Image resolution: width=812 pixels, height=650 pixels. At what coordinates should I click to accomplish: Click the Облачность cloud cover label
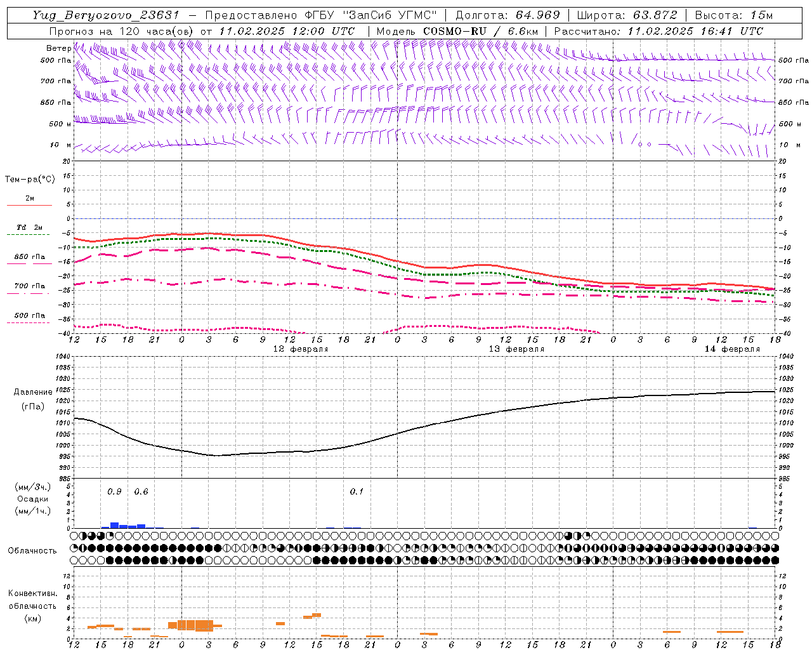(32, 550)
